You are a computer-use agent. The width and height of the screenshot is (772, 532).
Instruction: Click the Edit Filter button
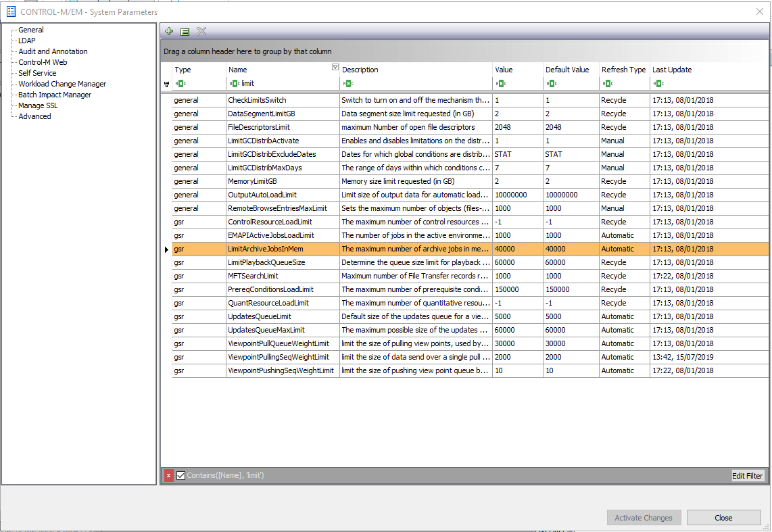coord(747,476)
